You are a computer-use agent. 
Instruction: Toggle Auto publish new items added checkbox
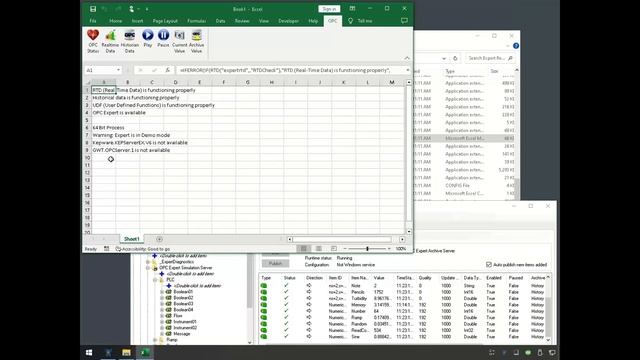(x=489, y=264)
